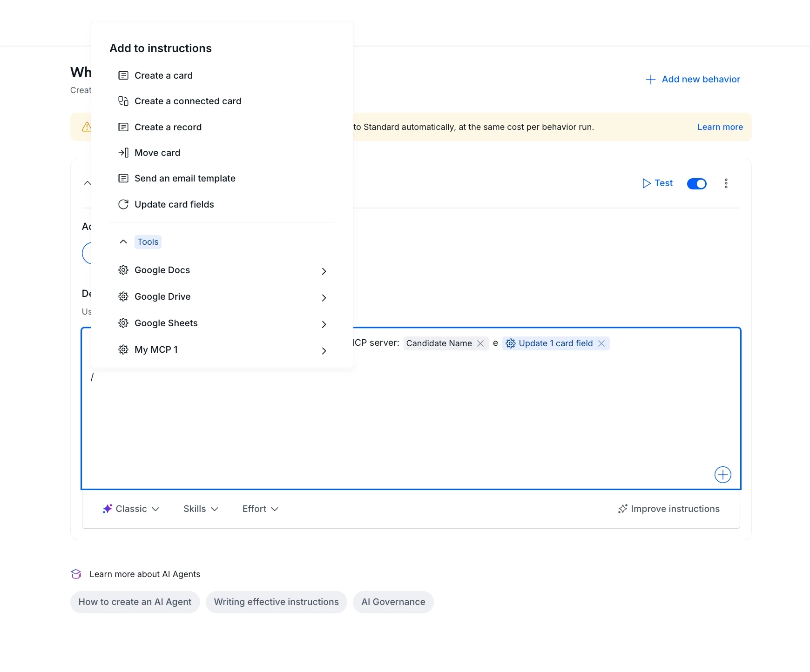Screen dimensions: 810x672
Task: Select Create a record option
Action: point(222,127)
